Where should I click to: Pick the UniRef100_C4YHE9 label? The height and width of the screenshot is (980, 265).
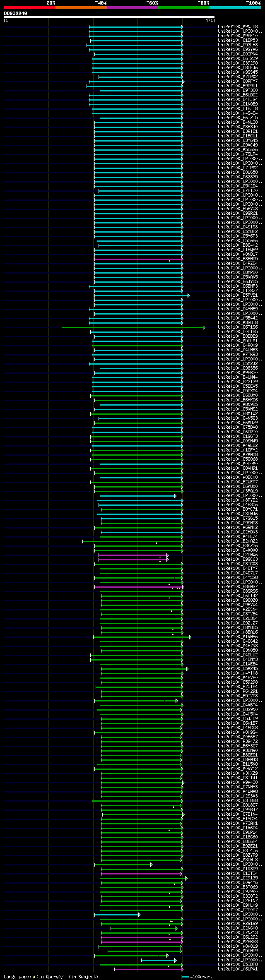(238, 309)
